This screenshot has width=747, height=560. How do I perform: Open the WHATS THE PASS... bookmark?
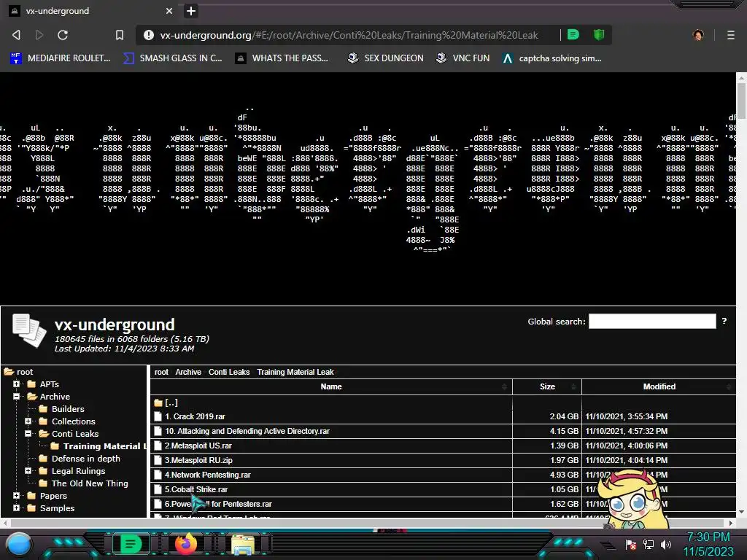[x=282, y=58]
